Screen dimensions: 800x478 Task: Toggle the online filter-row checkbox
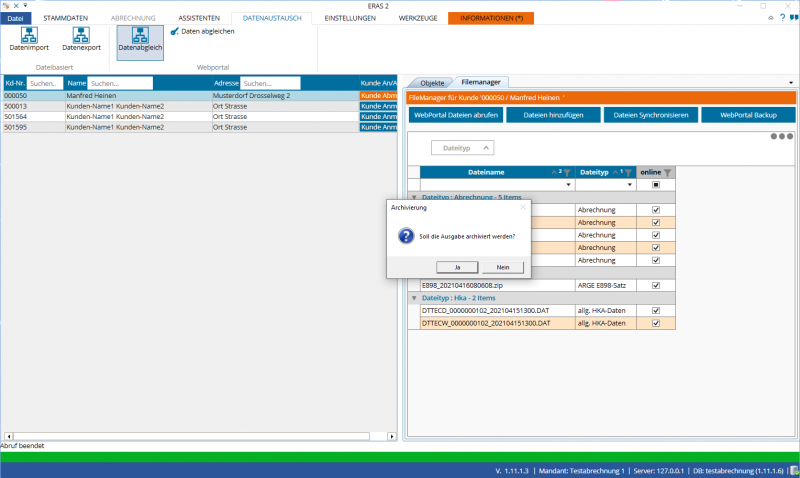click(656, 185)
